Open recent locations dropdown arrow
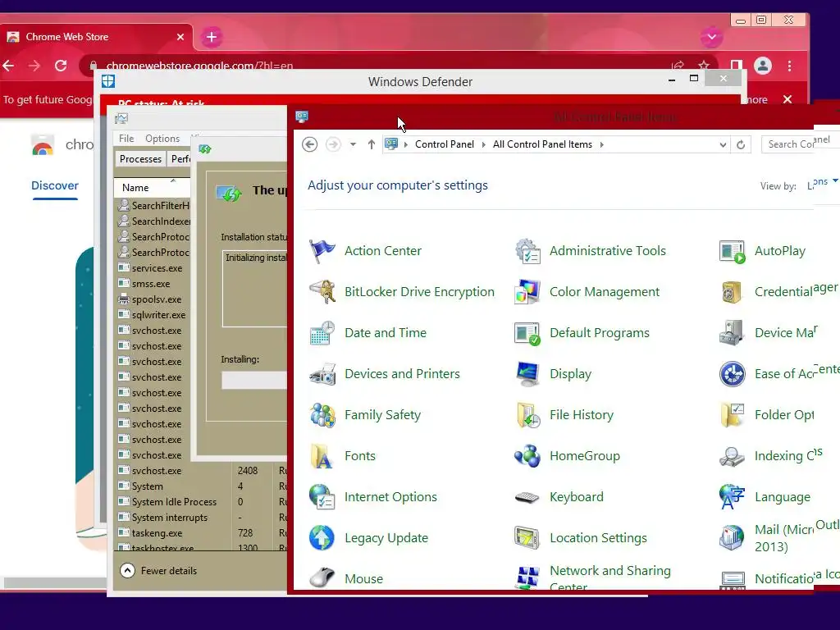 (353, 144)
